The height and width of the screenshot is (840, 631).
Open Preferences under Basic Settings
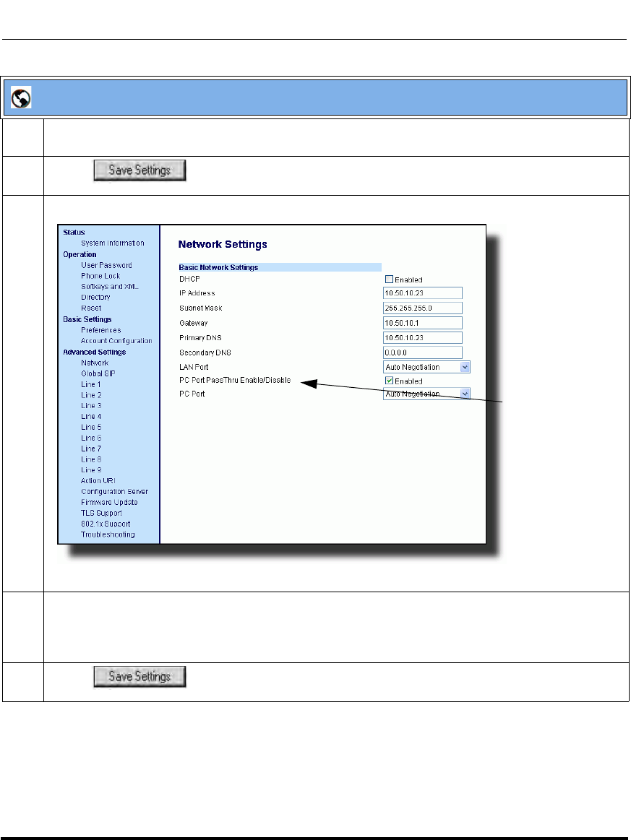tap(100, 330)
